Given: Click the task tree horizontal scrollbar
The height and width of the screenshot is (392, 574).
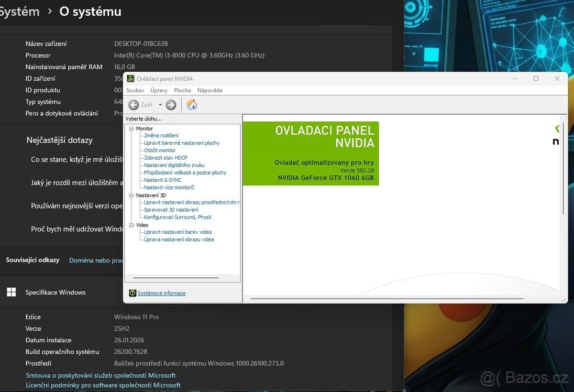Looking at the screenshot, I should 176,278.
